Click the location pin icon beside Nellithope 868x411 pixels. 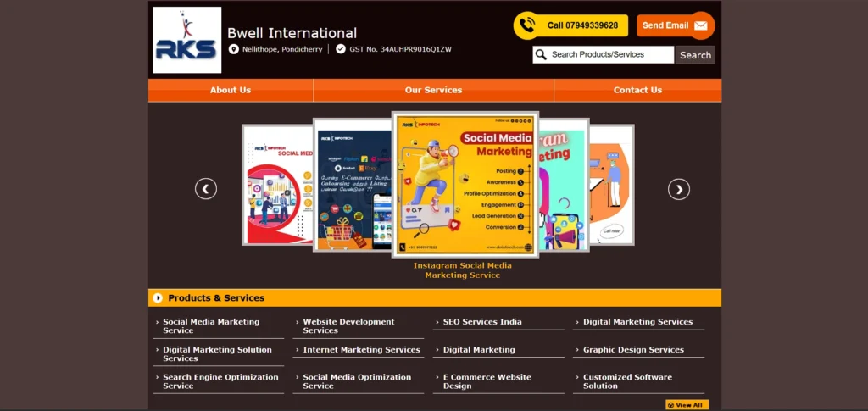[234, 49]
